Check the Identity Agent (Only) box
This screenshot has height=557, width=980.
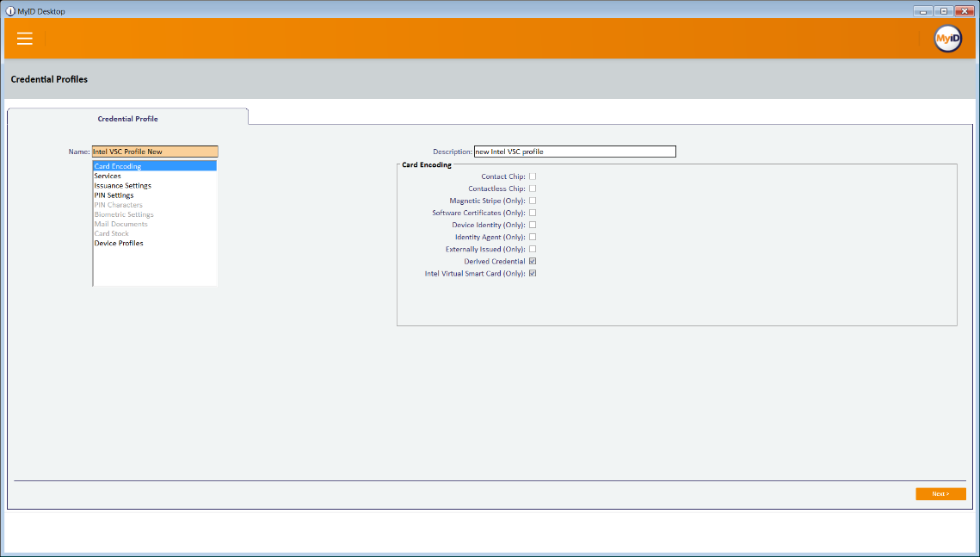(533, 237)
